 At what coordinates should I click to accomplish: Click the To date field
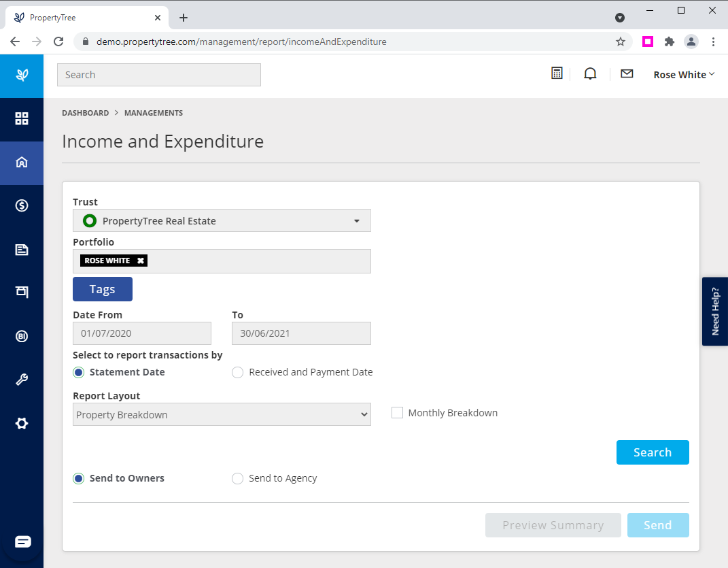(x=301, y=333)
